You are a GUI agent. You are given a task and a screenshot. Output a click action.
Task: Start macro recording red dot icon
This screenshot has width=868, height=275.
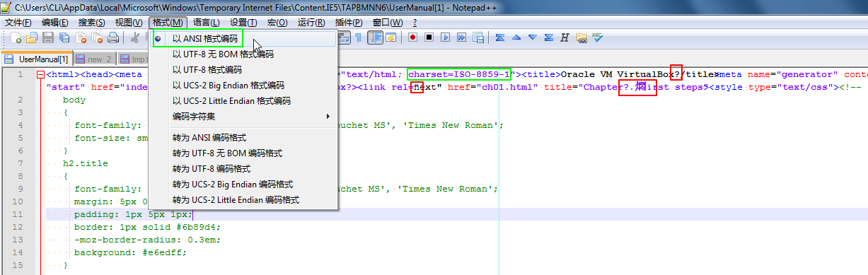(x=413, y=37)
